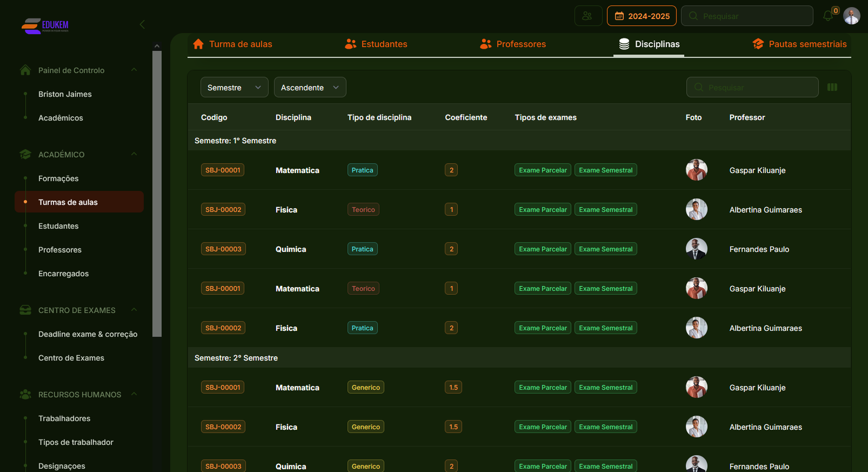Open the Ascendente sort order dropdown
Screen dimensions: 868x472
coord(310,87)
